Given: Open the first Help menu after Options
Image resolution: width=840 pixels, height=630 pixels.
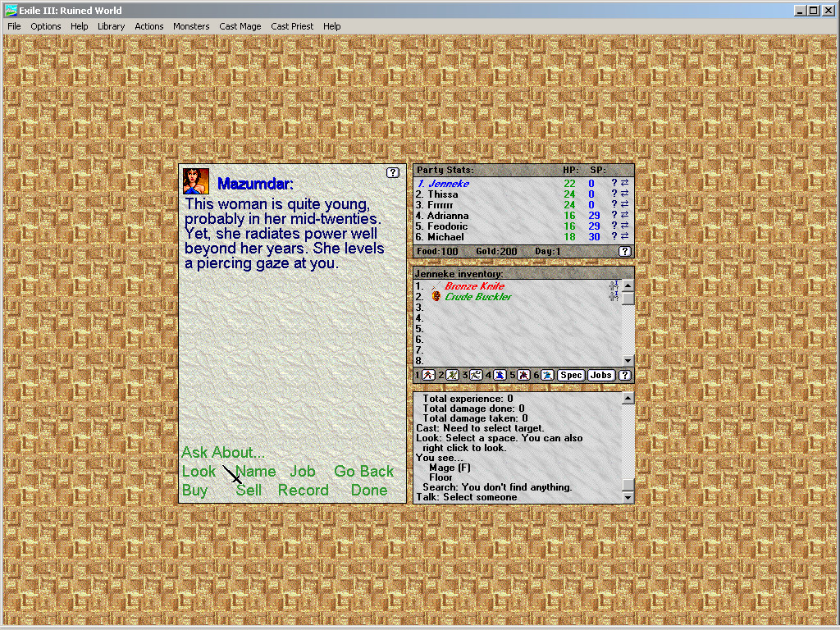Looking at the screenshot, I should point(80,26).
